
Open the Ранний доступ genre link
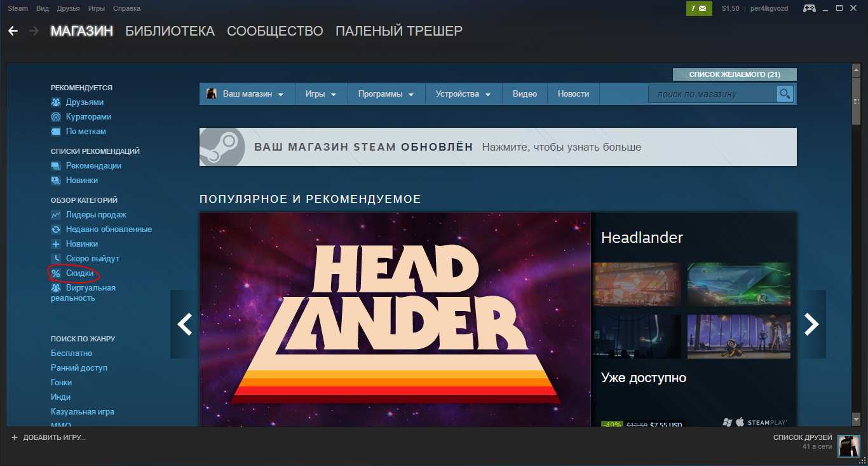[79, 368]
